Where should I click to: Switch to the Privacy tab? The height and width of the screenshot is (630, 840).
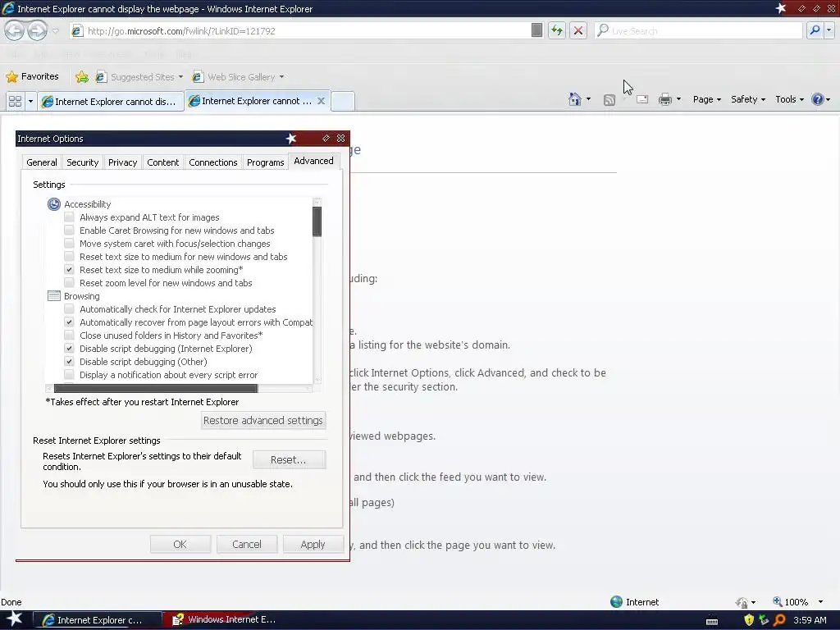tap(123, 162)
